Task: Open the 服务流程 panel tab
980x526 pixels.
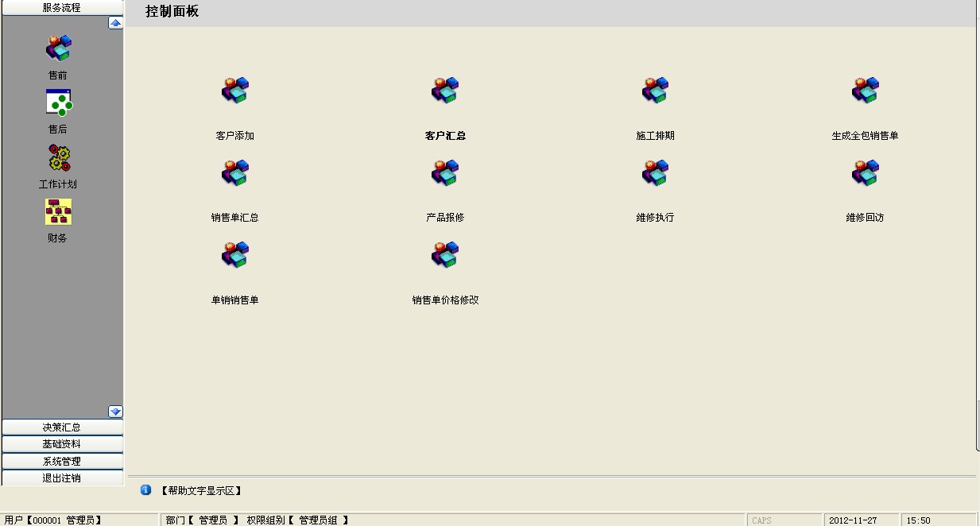Action: click(x=62, y=7)
